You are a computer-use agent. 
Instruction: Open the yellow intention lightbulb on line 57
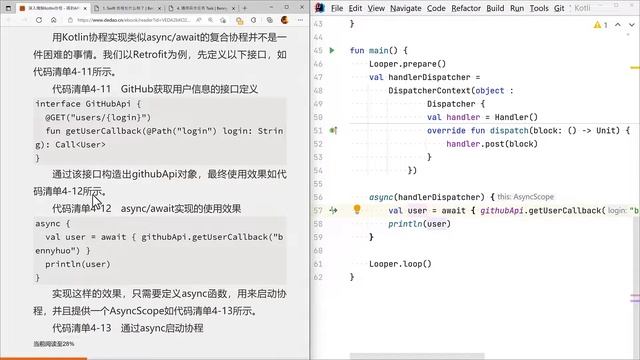point(357,209)
